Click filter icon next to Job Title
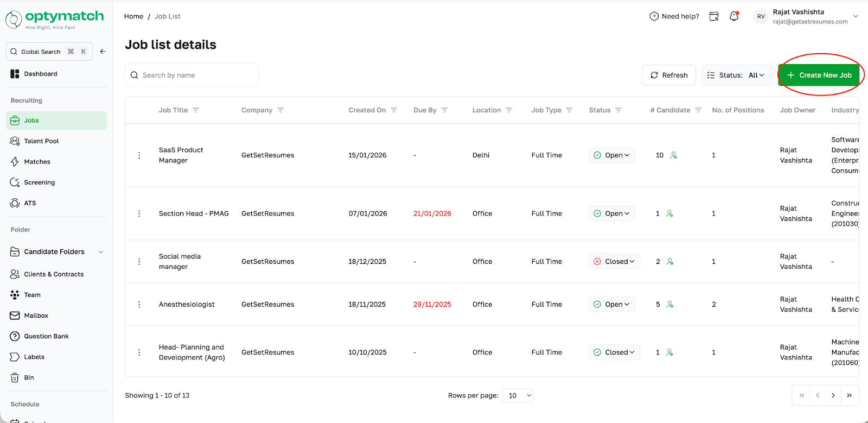Screen dimensions: 868x423 pyautogui.click(x=196, y=110)
